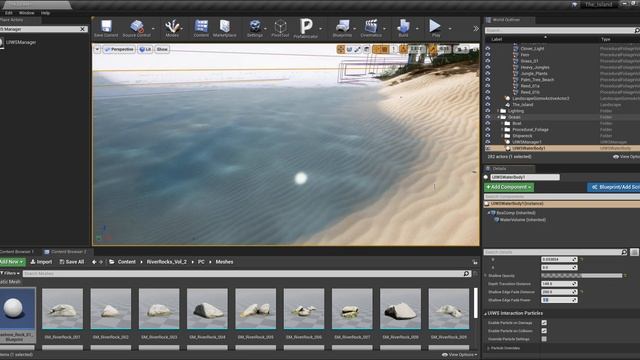Select the rotate transform gizmo in viewport
This screenshot has width=640, height=360.
pyautogui.click(x=349, y=49)
